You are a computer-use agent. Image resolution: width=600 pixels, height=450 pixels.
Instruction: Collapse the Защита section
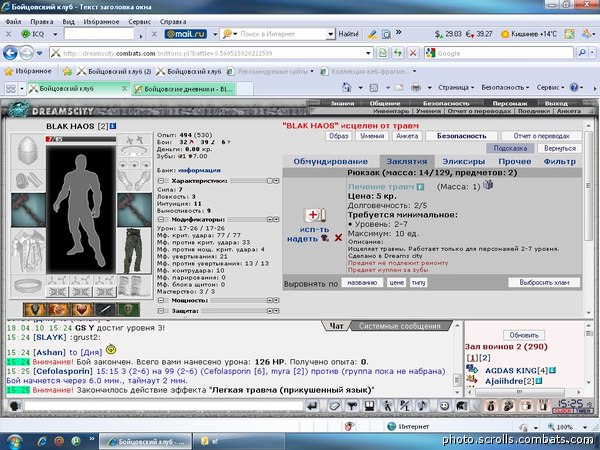click(x=161, y=311)
